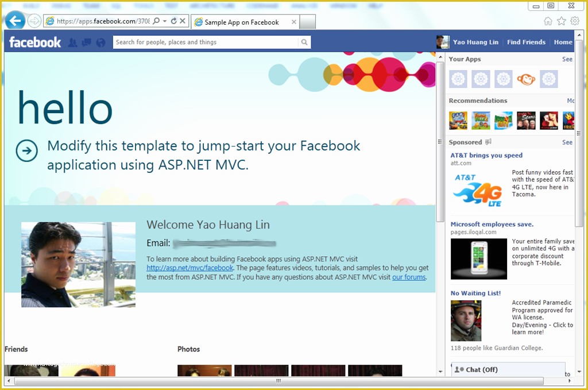
Task: Open browser Tools gear icon
Action: pyautogui.click(x=575, y=21)
